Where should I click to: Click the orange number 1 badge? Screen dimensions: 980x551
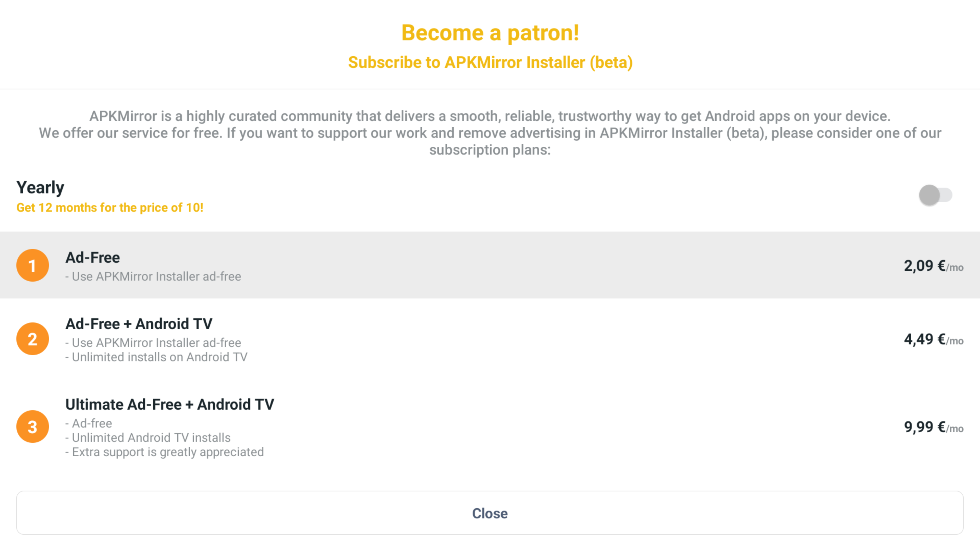[33, 265]
